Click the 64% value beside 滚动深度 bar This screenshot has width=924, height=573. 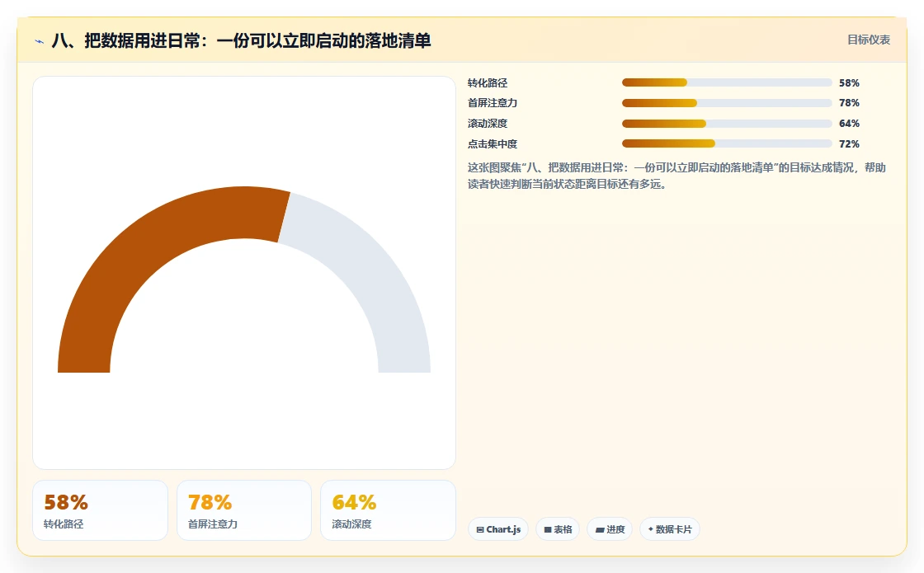849,124
